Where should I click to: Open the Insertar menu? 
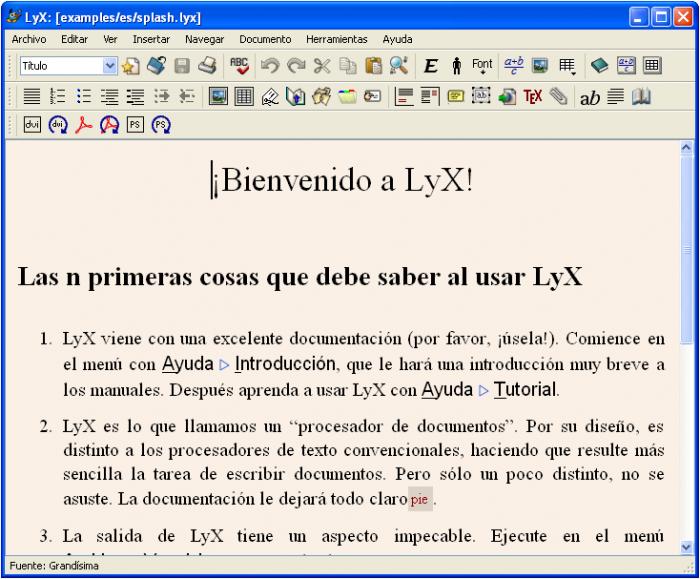tap(151, 39)
